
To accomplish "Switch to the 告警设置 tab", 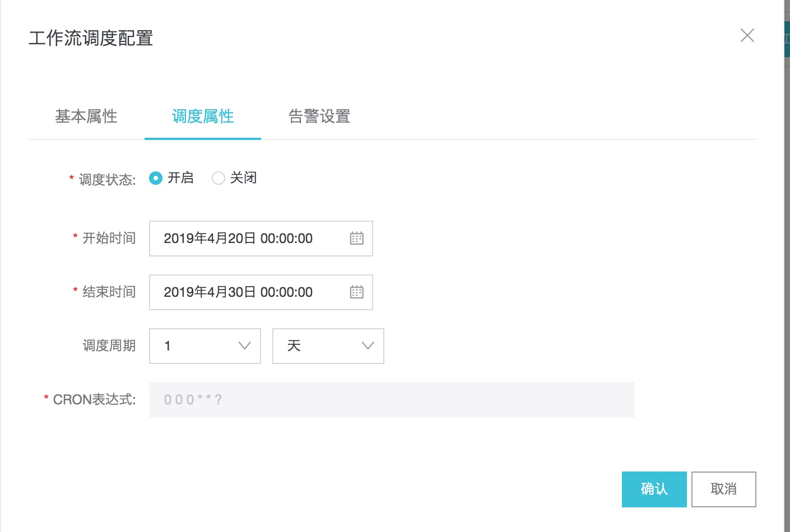I will click(x=319, y=116).
